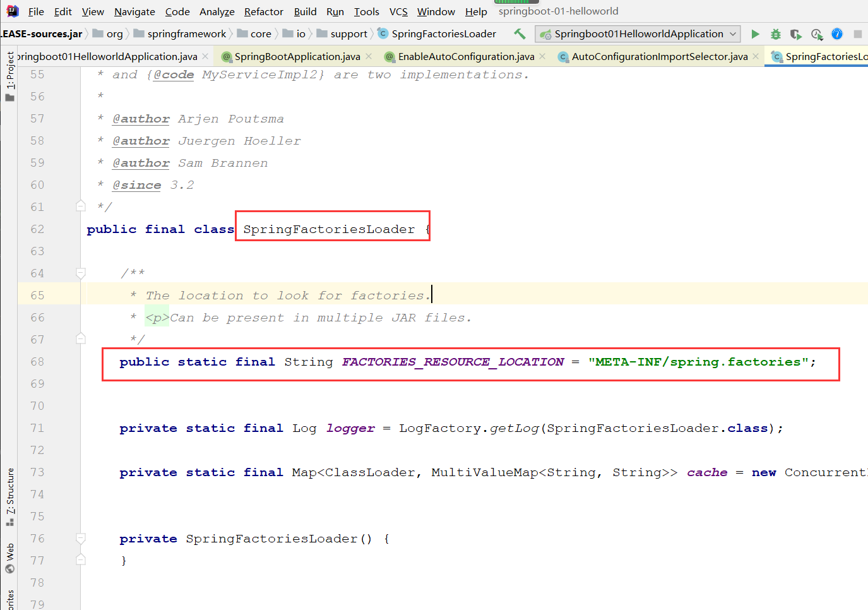Open the Build menu
Screen dimensions: 868x610
coord(305,11)
